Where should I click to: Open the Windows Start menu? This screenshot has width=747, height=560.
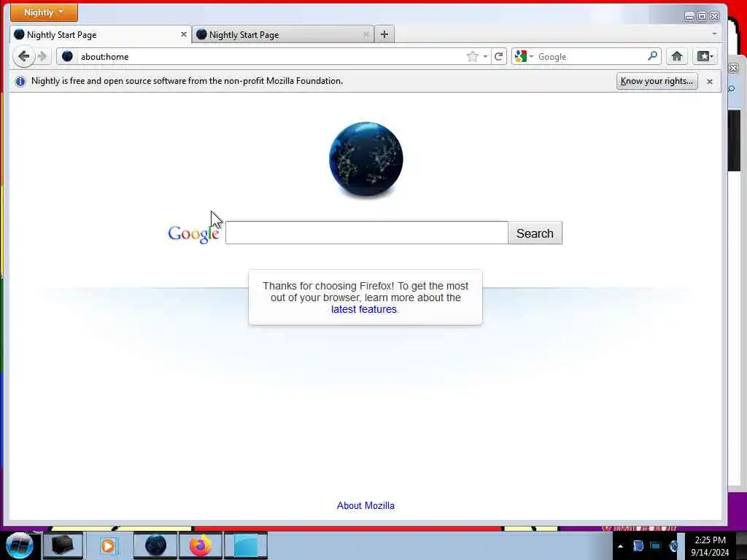click(20, 545)
